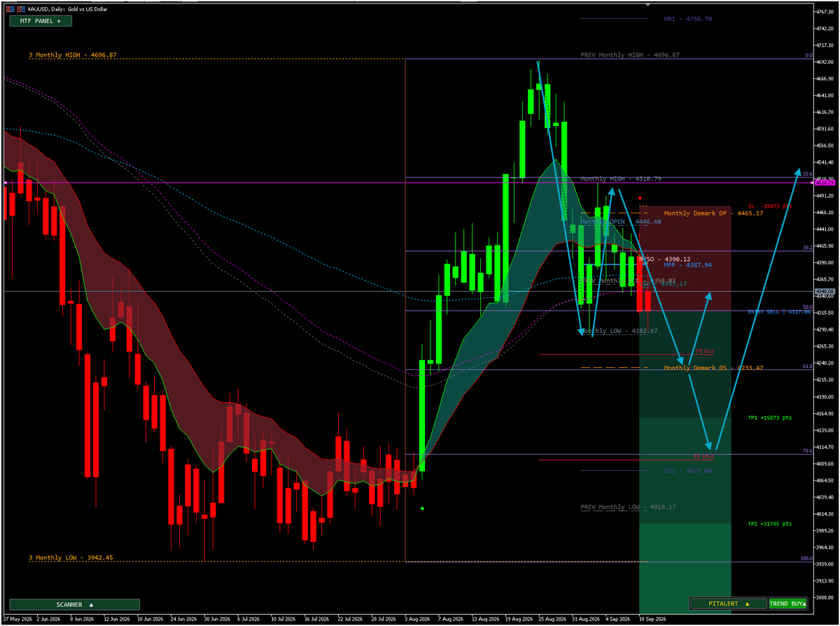840x626 pixels.
Task: Click the 3 Monthly LOW - 3942.45 label
Action: pyautogui.click(x=71, y=557)
